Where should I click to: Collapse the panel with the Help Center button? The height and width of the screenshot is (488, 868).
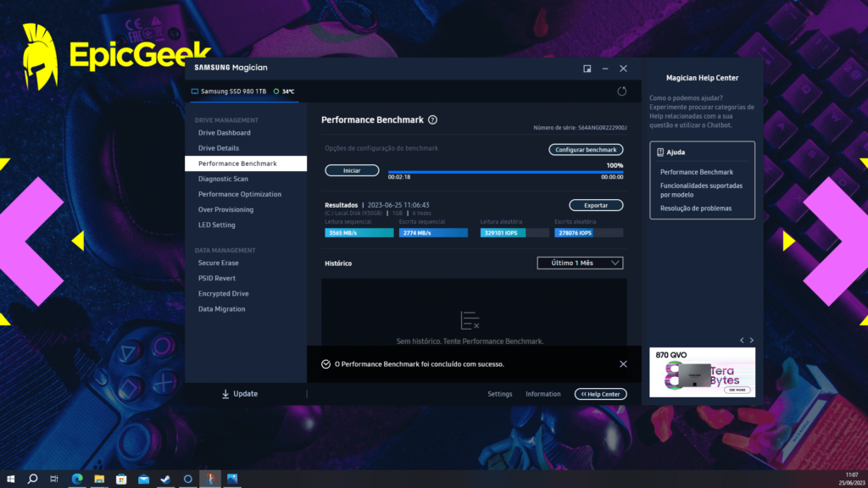click(600, 394)
